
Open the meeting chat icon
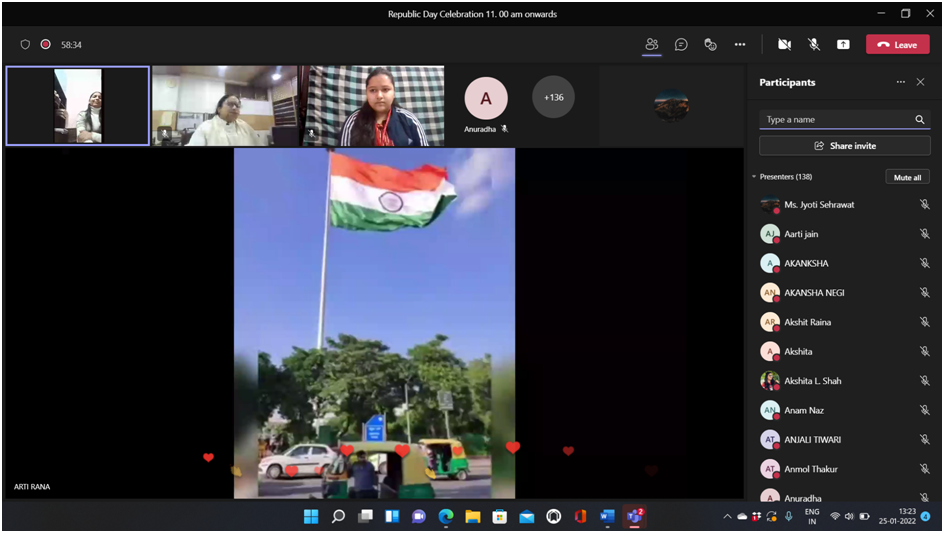point(681,44)
